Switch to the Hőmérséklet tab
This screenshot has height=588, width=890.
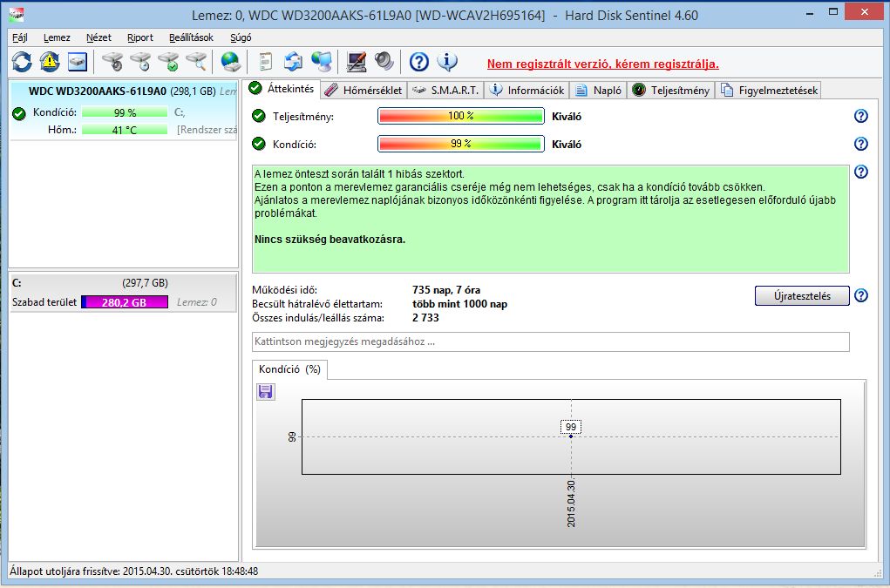[363, 90]
